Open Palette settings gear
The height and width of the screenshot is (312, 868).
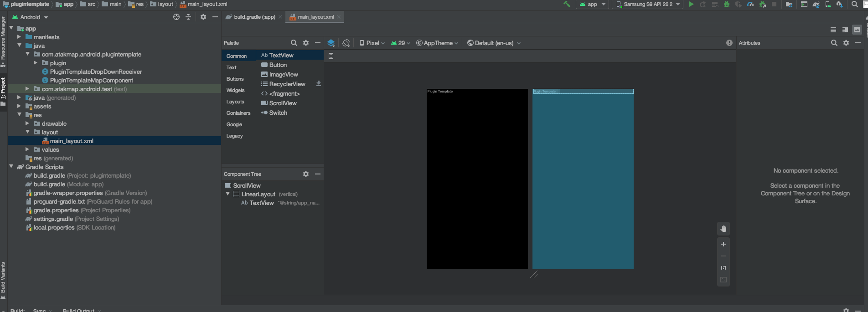[306, 43]
